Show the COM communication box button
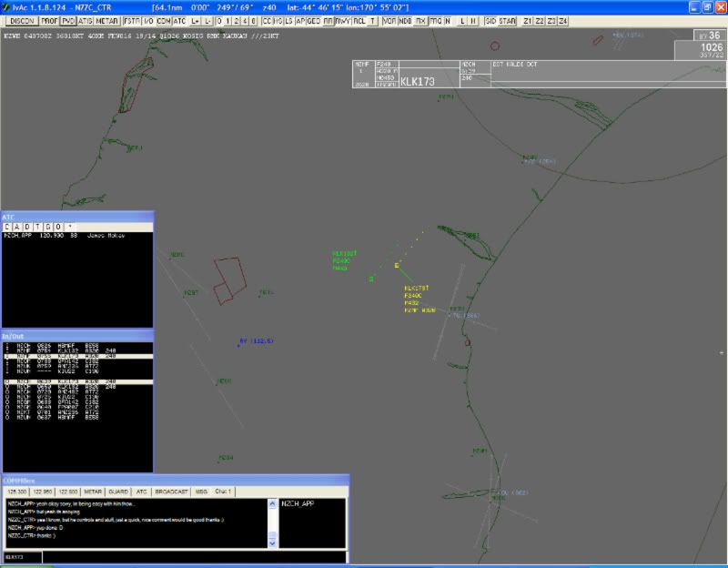This screenshot has height=568, width=728. click(x=164, y=20)
